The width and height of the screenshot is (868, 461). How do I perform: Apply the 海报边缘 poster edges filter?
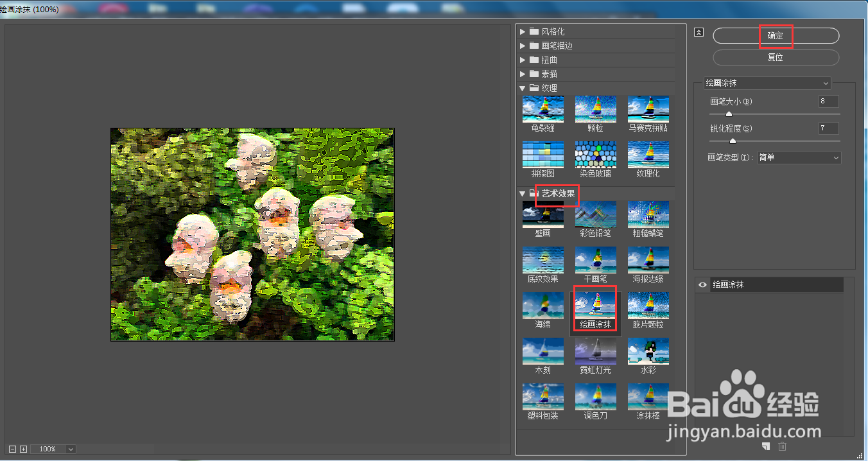(648, 260)
